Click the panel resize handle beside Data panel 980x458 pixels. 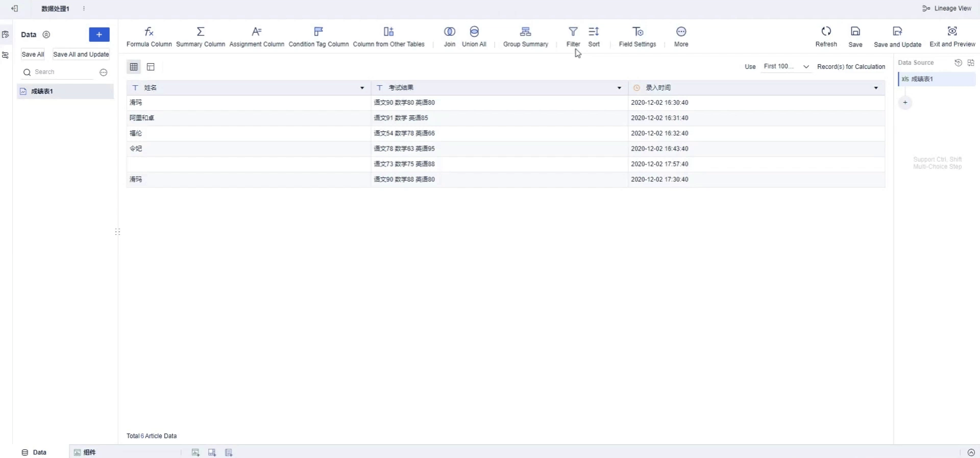click(x=117, y=232)
